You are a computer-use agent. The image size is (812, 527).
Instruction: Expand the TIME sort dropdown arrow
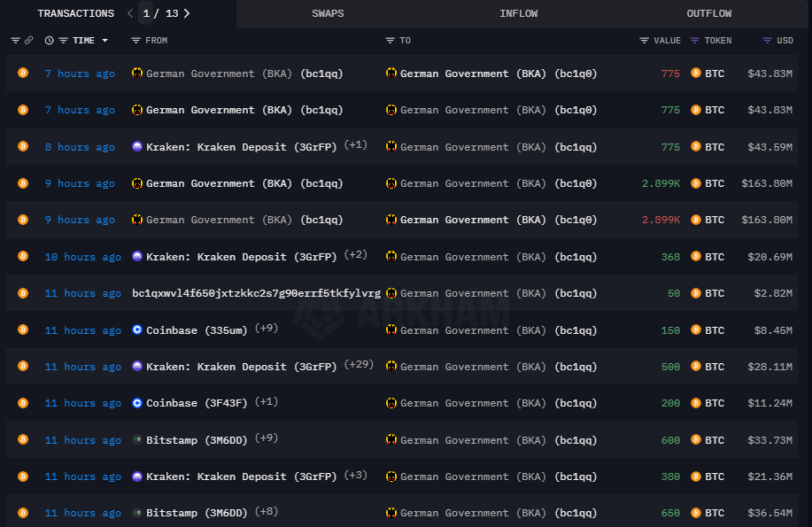coord(105,41)
